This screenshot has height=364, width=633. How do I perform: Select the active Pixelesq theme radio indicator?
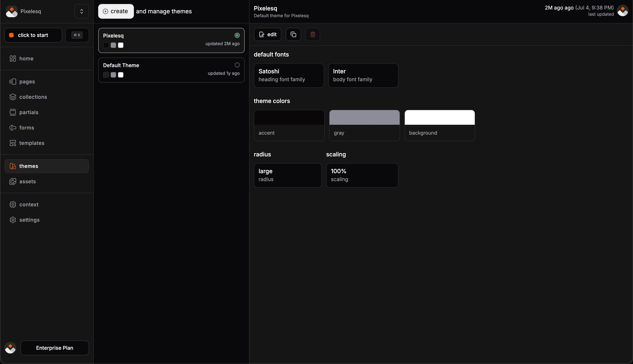237,35
